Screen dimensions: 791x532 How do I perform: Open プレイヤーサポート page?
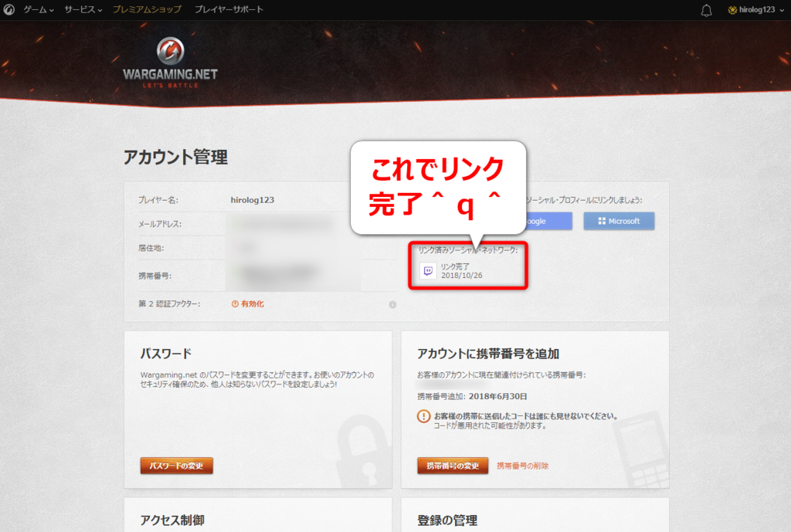coord(229,9)
